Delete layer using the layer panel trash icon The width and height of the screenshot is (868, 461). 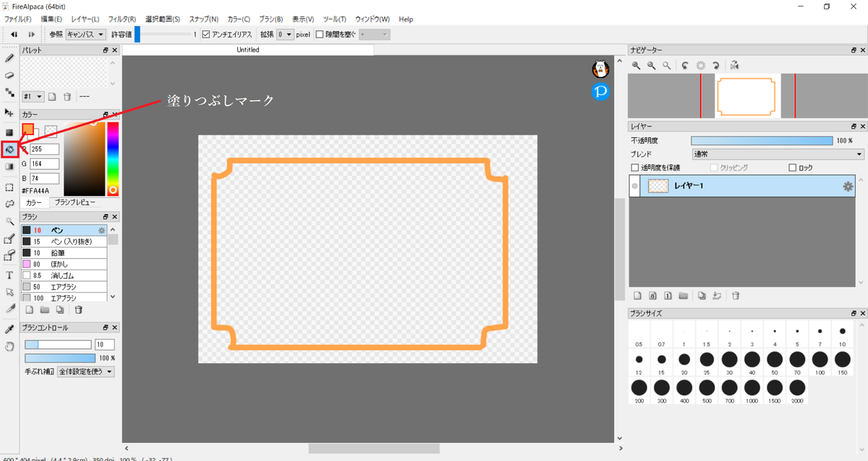(x=736, y=296)
